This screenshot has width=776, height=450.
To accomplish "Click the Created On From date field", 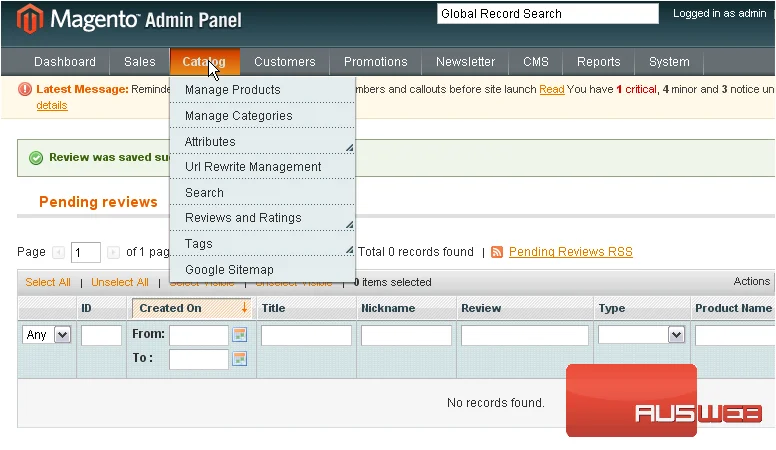I will 198,335.
